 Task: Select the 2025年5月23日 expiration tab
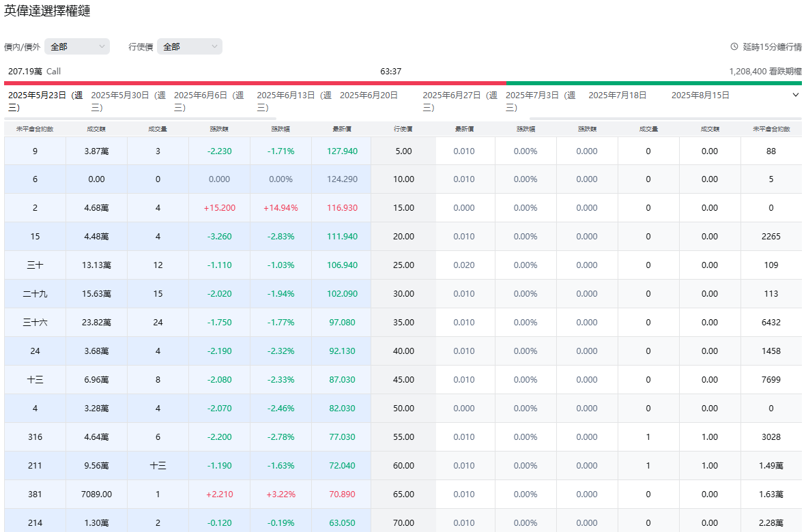pos(45,101)
